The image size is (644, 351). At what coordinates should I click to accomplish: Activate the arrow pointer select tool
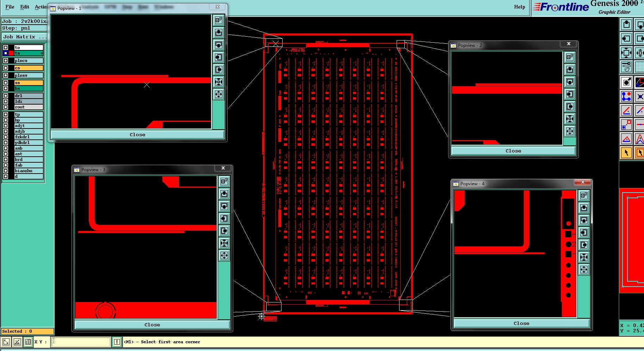pos(626,153)
